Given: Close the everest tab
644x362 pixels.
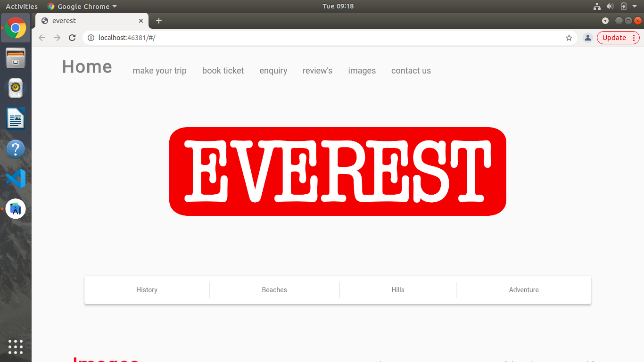Looking at the screenshot, I should 141,21.
